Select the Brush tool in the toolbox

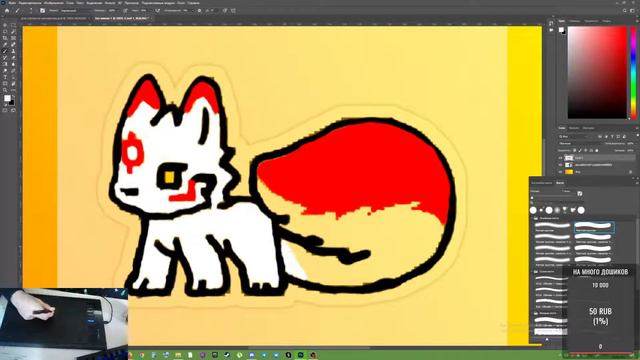[5, 51]
